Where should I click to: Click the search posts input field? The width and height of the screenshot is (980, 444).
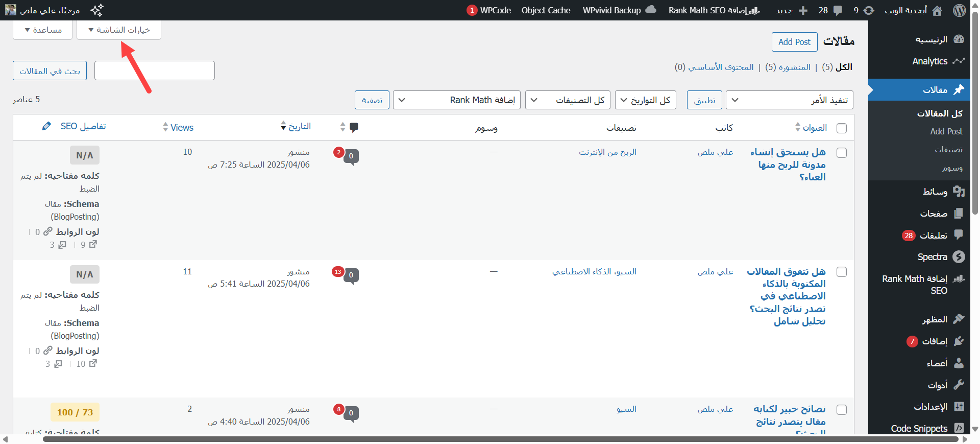click(155, 71)
